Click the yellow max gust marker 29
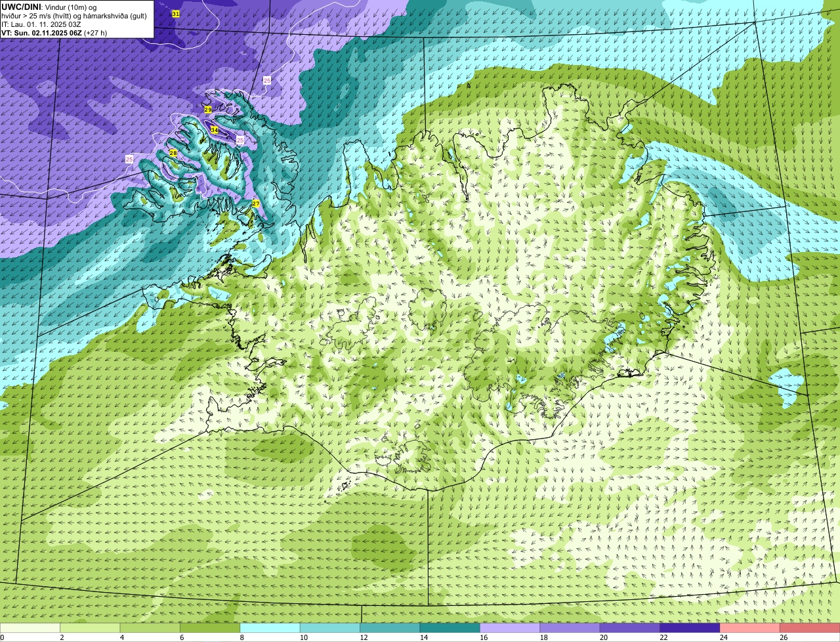 point(208,110)
